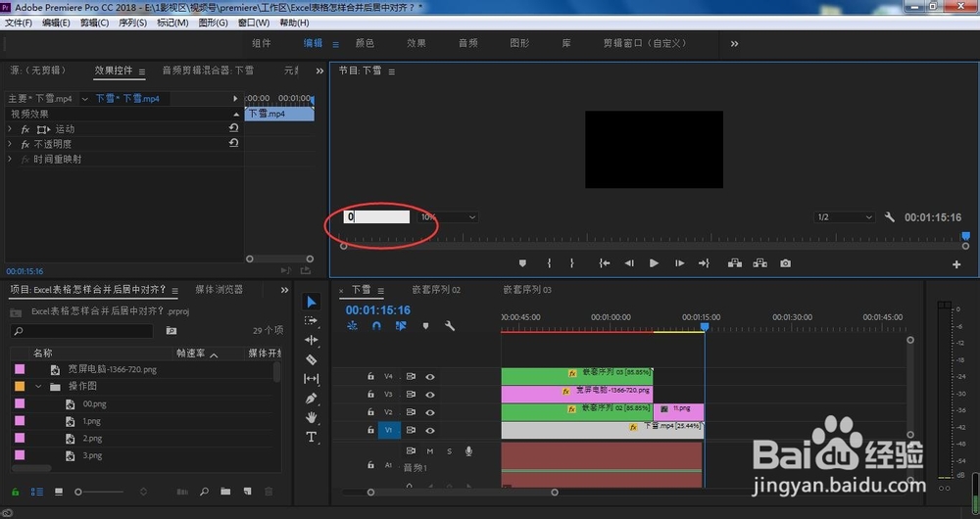Open the 编辑(E) menu
This screenshot has height=519, width=980.
tap(56, 23)
